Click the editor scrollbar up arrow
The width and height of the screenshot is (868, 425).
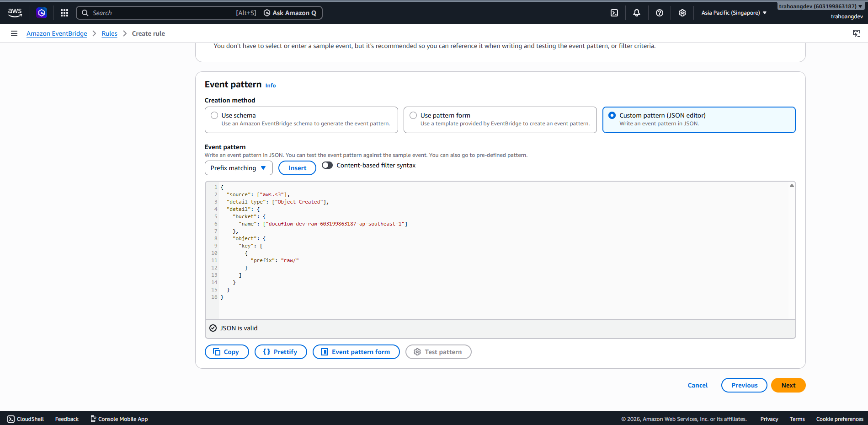[792, 186]
